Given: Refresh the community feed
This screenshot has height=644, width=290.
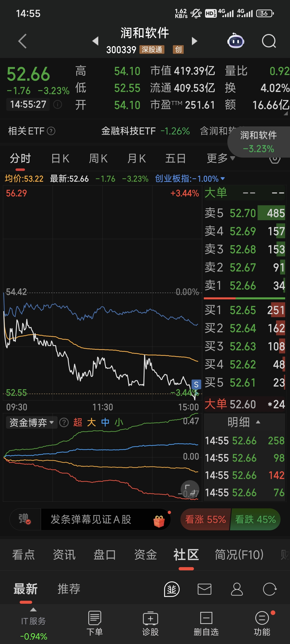Looking at the screenshot, I should (x=270, y=589).
